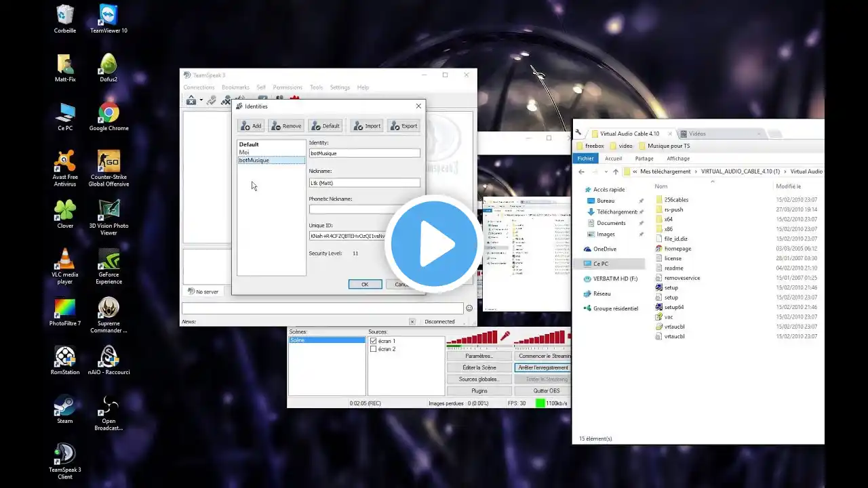Open the nAiO - Raccourci desktop shortcut
This screenshot has height=488, width=868.
(x=108, y=360)
